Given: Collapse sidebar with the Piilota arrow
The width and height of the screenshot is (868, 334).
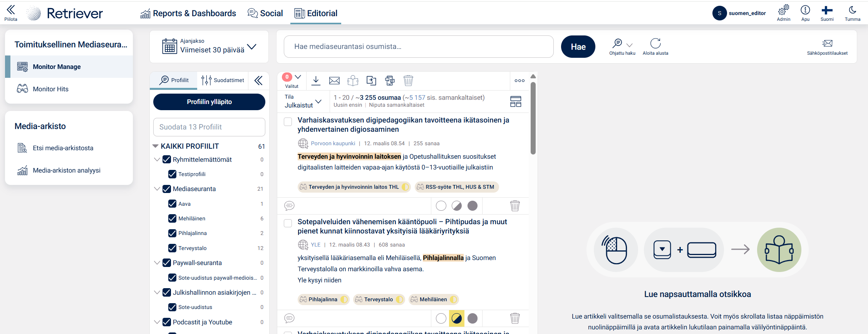Looking at the screenshot, I should [11, 13].
